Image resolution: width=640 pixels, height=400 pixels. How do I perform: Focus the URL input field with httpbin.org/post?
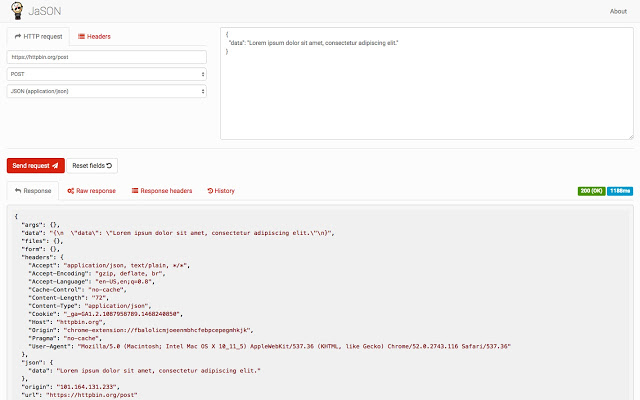pyautogui.click(x=107, y=57)
